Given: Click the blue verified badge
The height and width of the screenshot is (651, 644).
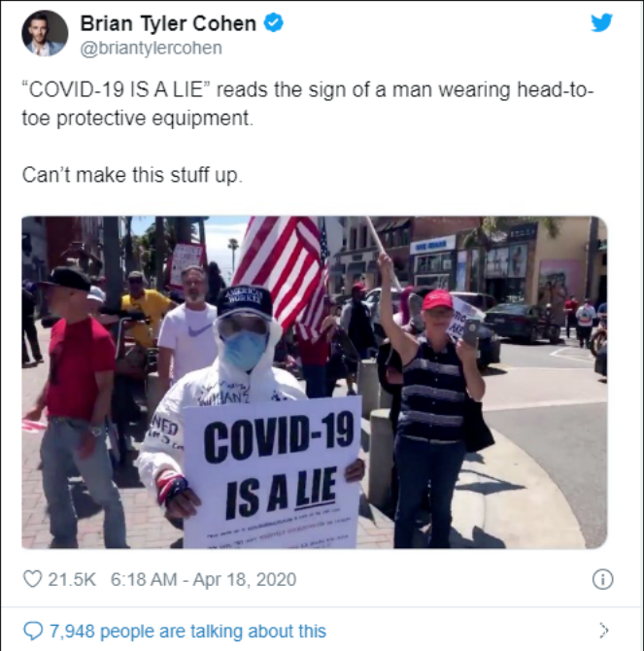Looking at the screenshot, I should pos(274,22).
